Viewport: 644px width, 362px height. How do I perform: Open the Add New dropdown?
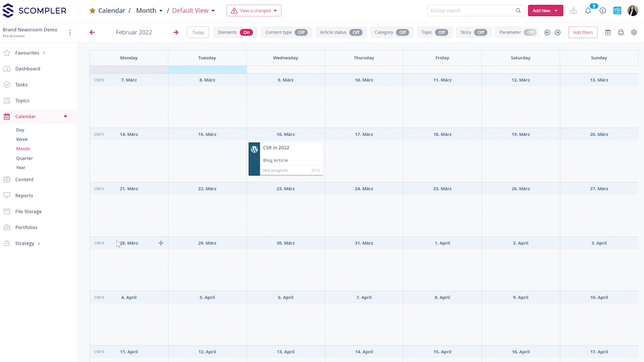pos(545,11)
